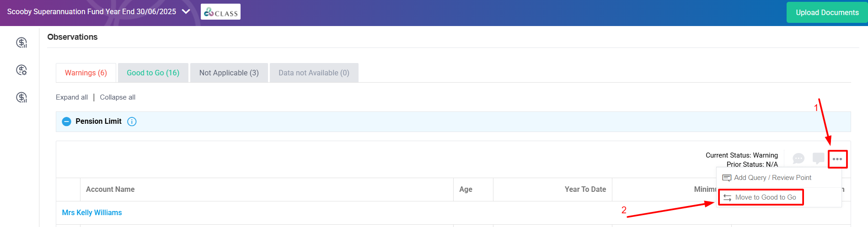Image resolution: width=868 pixels, height=227 pixels.
Task: Switch to the Data not Available (0) tab
Action: click(x=314, y=73)
